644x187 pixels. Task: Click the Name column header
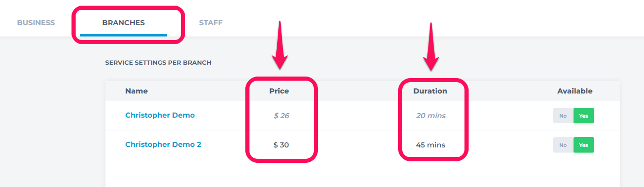tap(136, 91)
